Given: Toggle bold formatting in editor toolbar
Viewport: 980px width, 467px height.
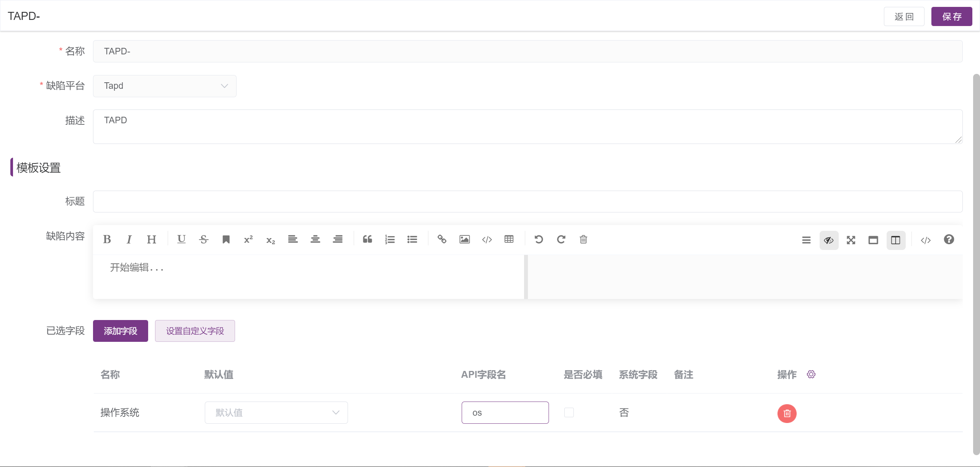Looking at the screenshot, I should click(107, 240).
